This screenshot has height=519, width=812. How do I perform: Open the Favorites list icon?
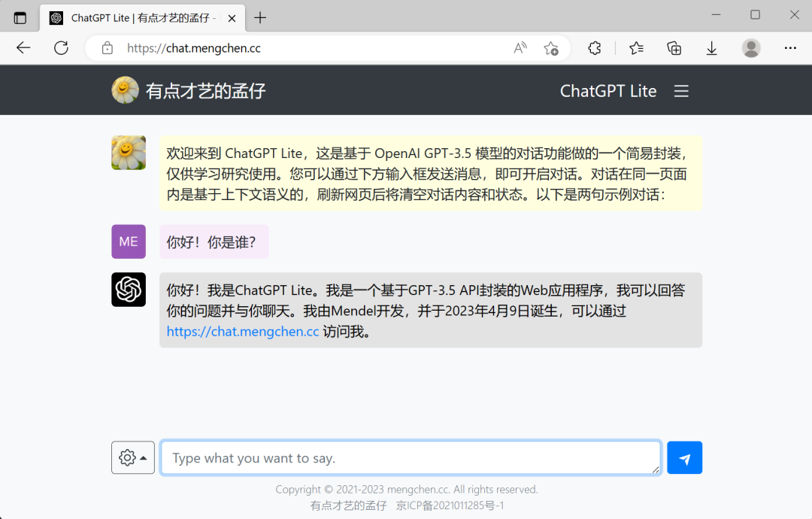636,48
